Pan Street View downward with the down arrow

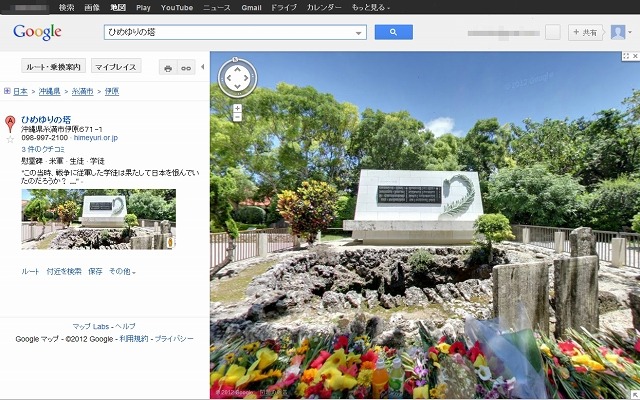[238, 86]
